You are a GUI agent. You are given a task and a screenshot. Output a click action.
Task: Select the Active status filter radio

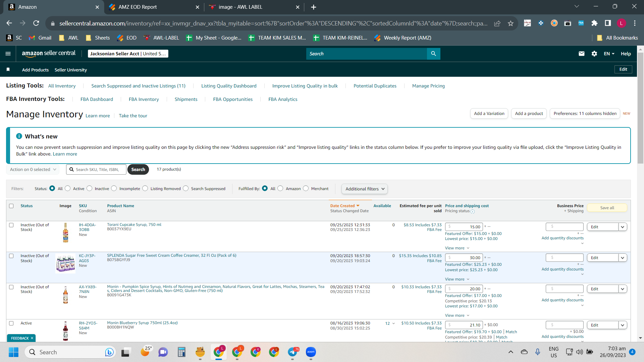point(68,188)
